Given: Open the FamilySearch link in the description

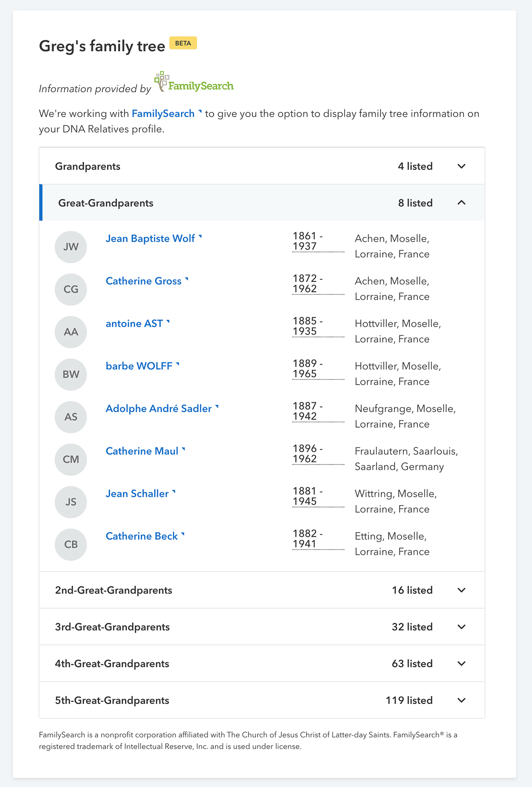Looking at the screenshot, I should pyautogui.click(x=163, y=114).
